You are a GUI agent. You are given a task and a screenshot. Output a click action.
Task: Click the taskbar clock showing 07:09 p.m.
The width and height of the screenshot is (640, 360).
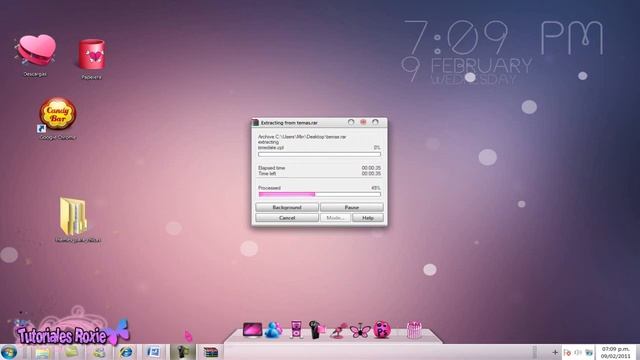(616, 353)
